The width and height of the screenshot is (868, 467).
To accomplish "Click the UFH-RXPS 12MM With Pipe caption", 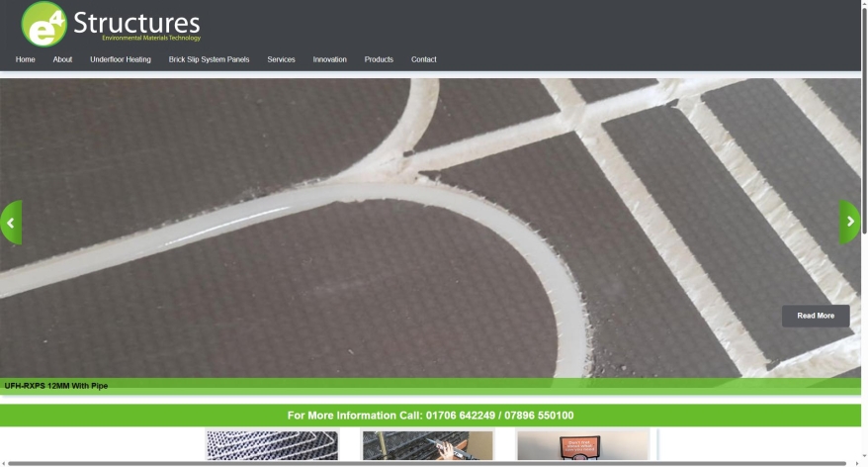I will 56,386.
